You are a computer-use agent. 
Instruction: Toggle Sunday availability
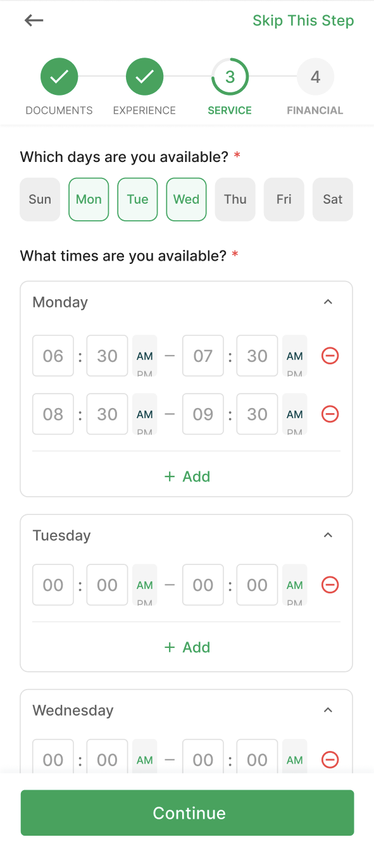click(x=40, y=199)
